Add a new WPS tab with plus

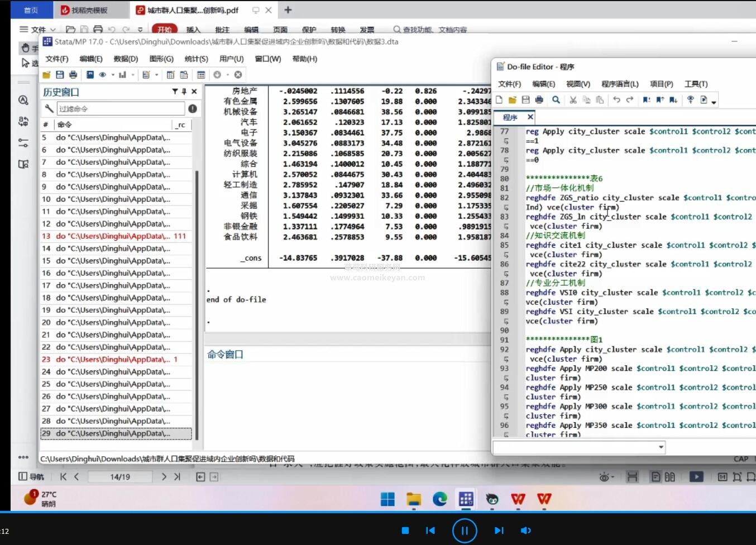click(288, 10)
